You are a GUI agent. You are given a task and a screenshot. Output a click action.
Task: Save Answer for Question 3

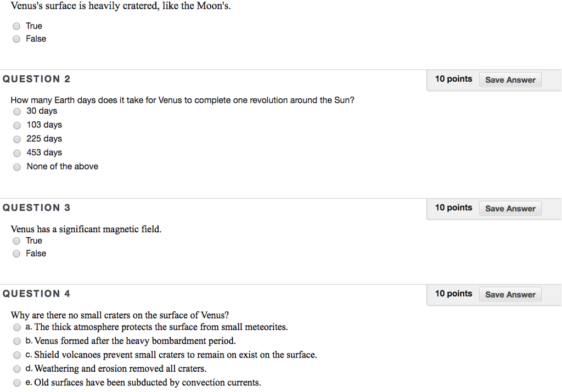point(510,209)
